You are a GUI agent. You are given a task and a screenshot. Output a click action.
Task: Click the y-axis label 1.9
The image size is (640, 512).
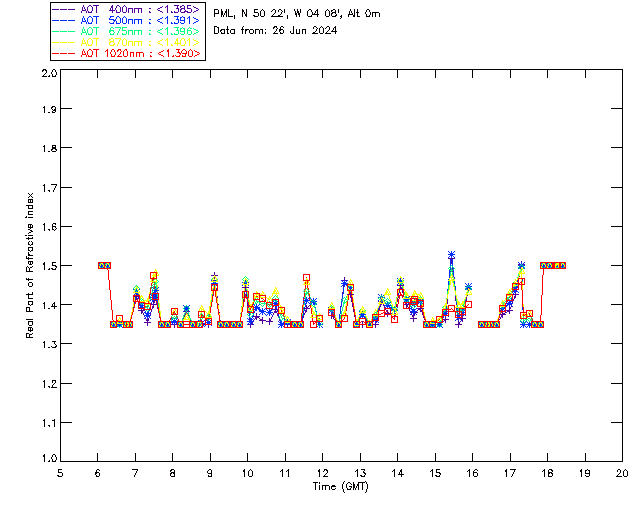click(49, 109)
